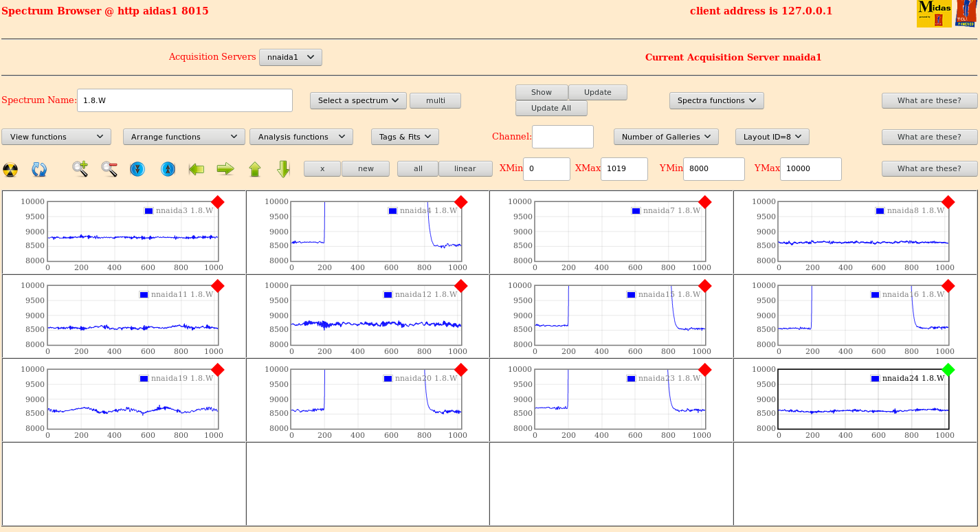
Task: Click the zoom in magnifier icon
Action: (x=80, y=169)
